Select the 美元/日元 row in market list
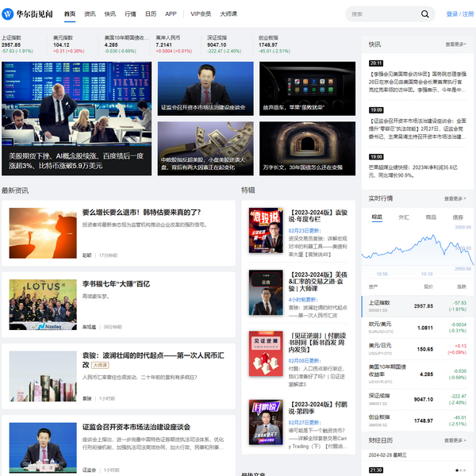Image resolution: width=476 pixels, height=476 pixels. tap(418, 349)
